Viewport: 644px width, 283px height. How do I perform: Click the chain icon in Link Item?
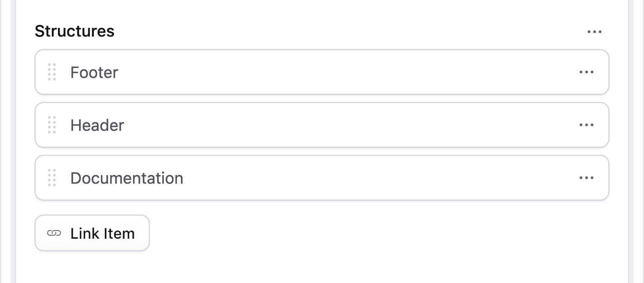pyautogui.click(x=54, y=233)
